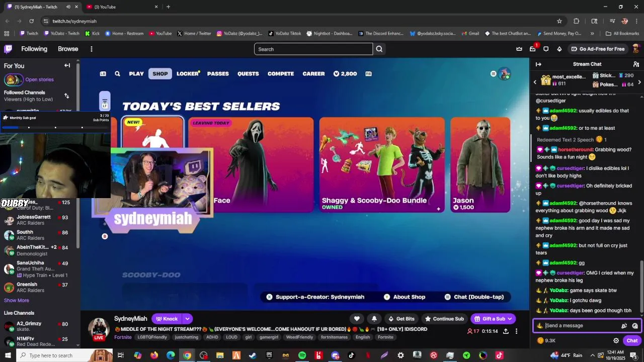Click Continue Sub button
This screenshot has height=362, width=644.
(444, 319)
